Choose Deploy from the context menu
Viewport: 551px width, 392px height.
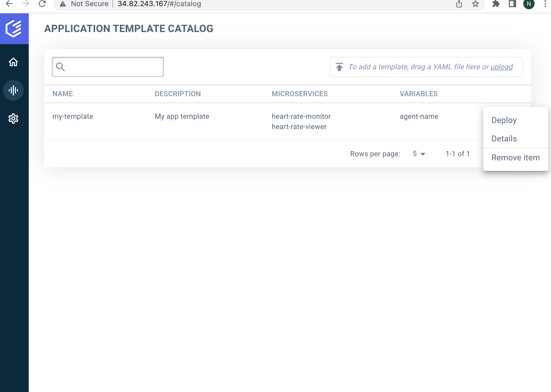[x=504, y=120]
